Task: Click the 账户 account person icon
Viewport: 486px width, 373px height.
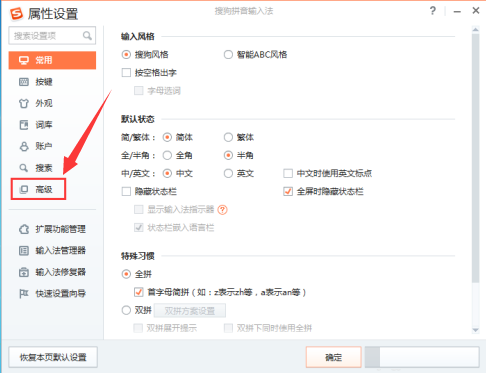Action: point(24,146)
